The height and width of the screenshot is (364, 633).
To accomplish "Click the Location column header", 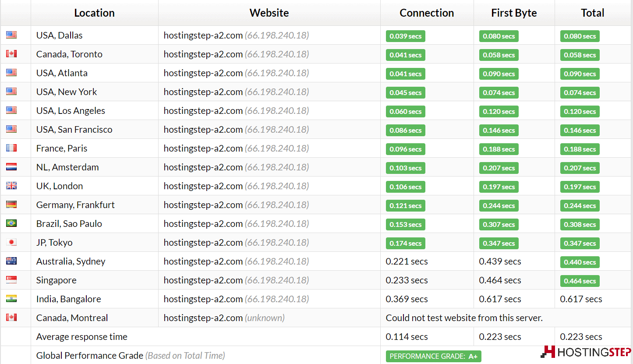I will click(95, 13).
